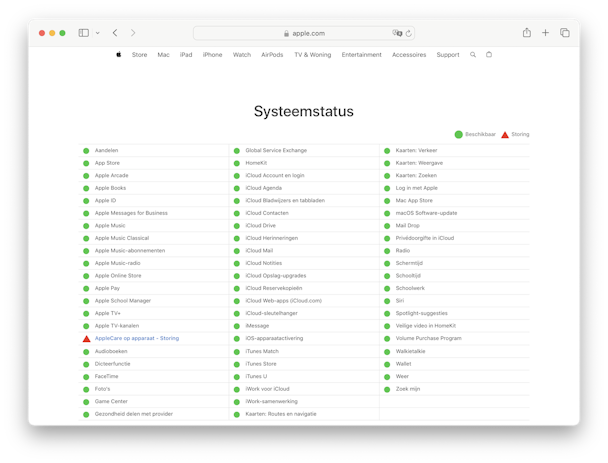
Task: Click the Apple Pay row text
Action: (107, 288)
